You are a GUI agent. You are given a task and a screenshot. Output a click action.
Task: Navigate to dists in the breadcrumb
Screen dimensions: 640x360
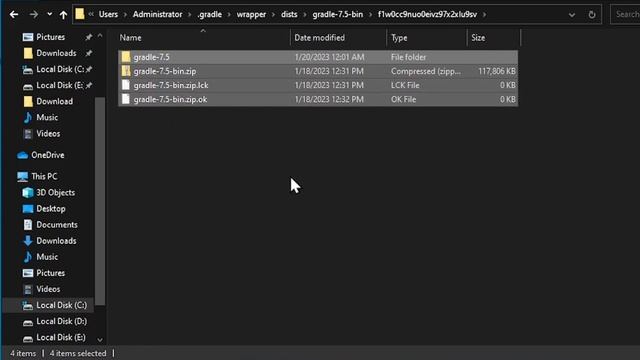pyautogui.click(x=289, y=14)
